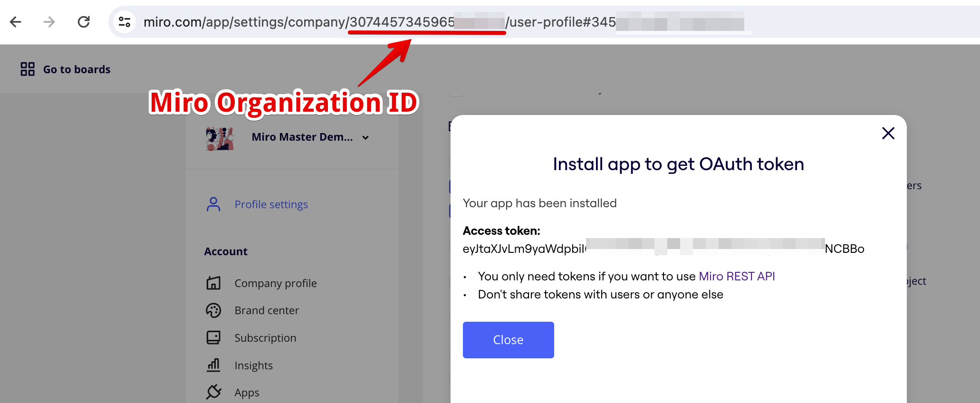Click the Apps plug icon

tap(213, 392)
